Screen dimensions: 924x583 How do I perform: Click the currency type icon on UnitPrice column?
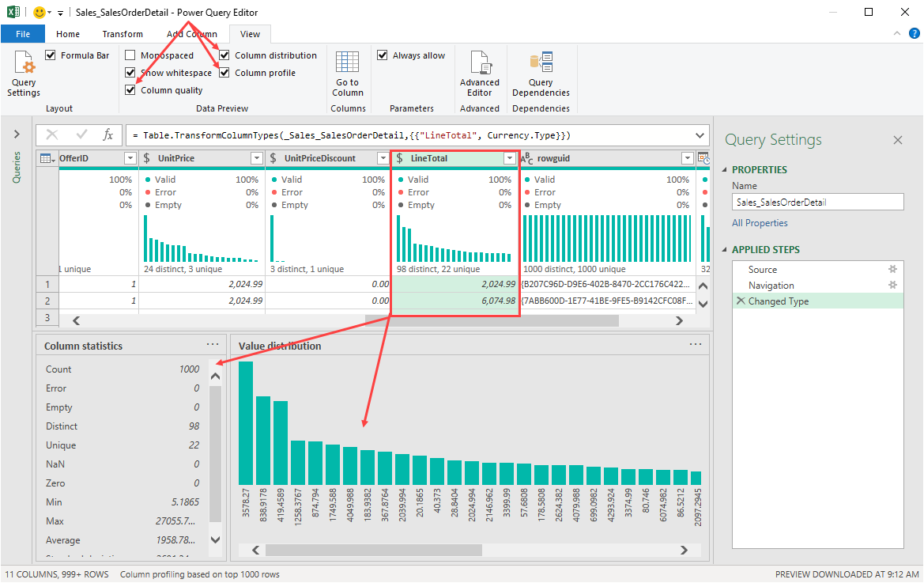[x=147, y=158]
